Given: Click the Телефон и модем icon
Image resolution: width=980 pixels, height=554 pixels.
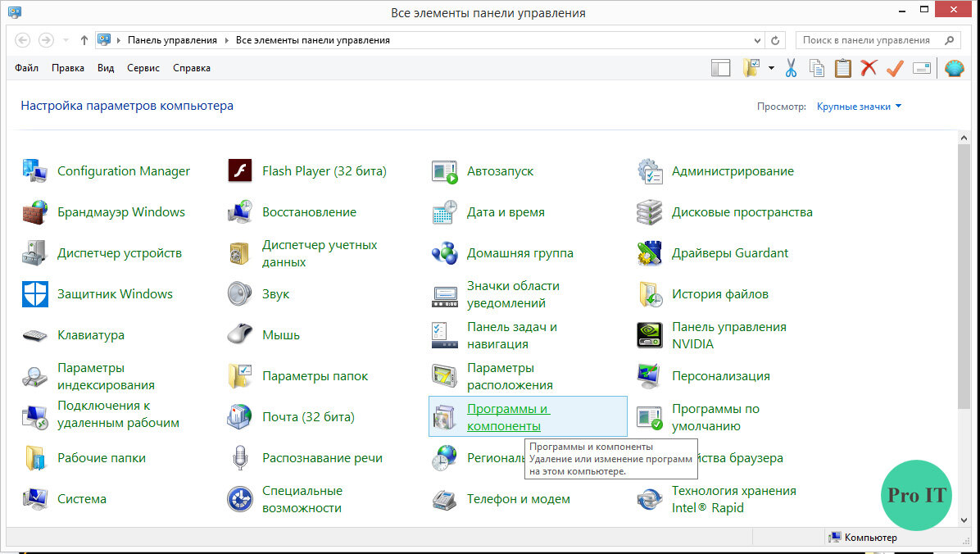Looking at the screenshot, I should (x=444, y=499).
